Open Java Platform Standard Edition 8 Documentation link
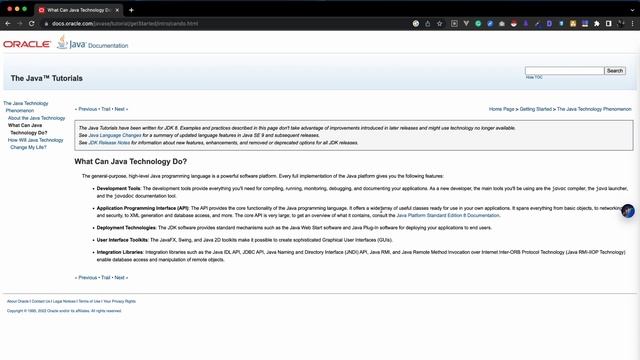The width and height of the screenshot is (640, 360). tap(448, 216)
